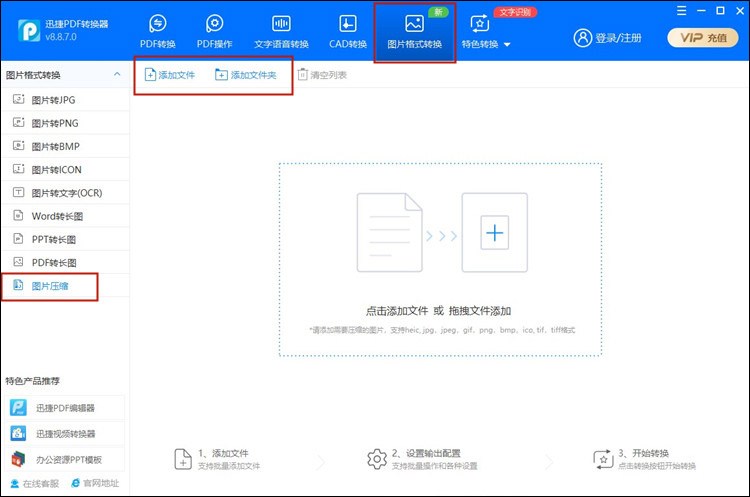Click the 添加文件夹 folder icon
750x497 pixels.
(221, 75)
